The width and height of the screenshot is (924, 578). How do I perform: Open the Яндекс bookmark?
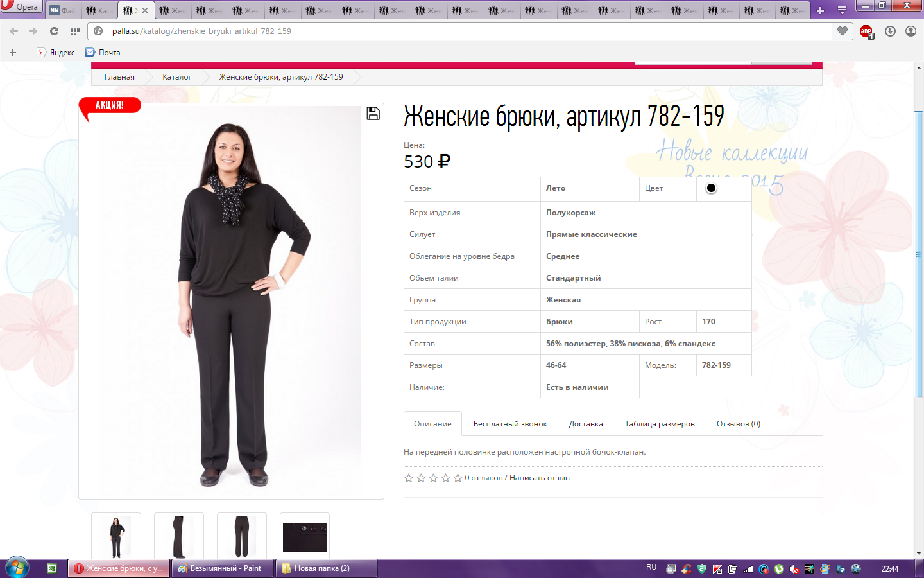56,53
